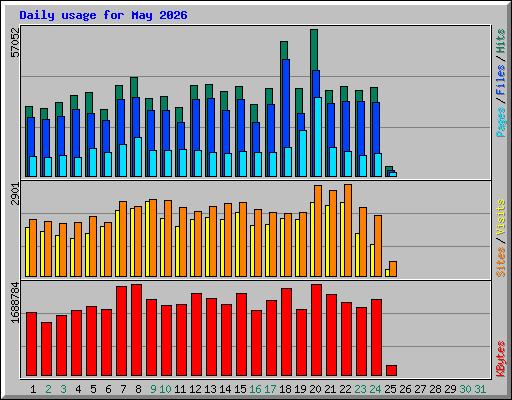Click the short red KBytes bar, day 25
The height and width of the screenshot is (400, 512).
pyautogui.click(x=392, y=371)
